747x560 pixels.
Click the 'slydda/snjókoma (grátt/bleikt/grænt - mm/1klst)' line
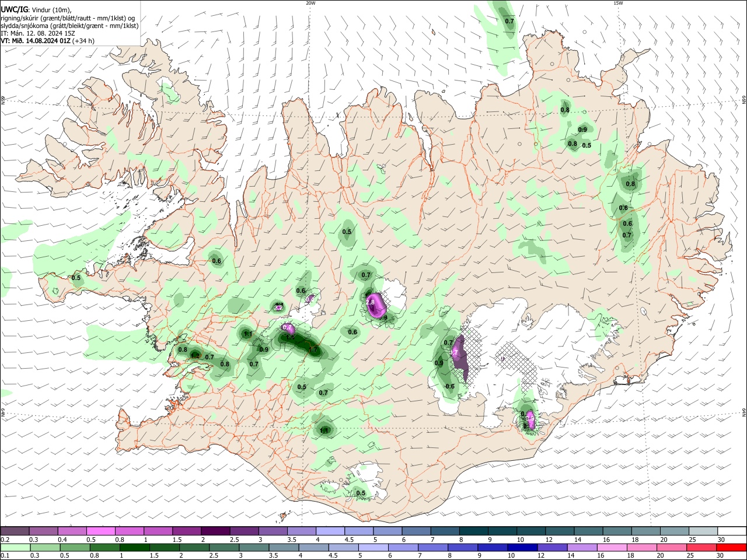(69, 25)
